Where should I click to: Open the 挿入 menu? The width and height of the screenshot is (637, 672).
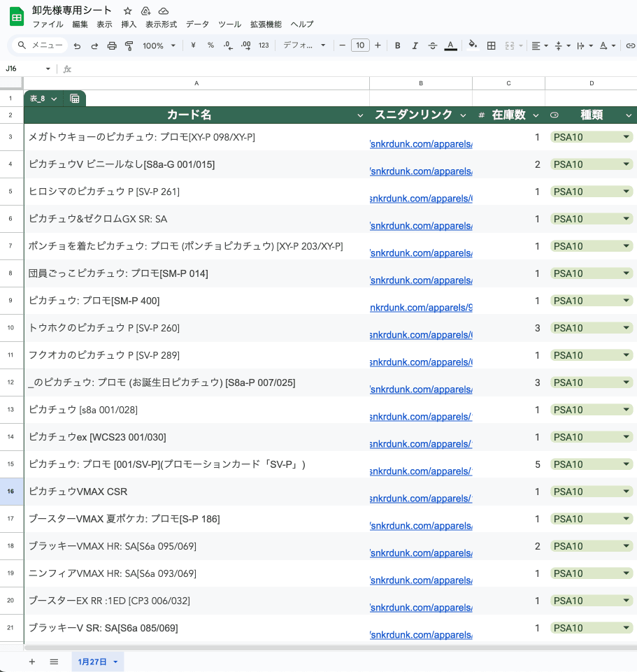(129, 24)
